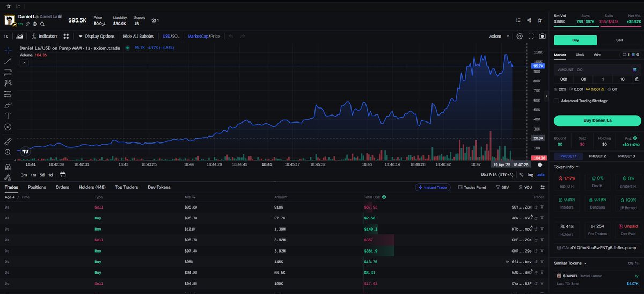Open the chart layout grid icon
This screenshot has width=644, height=294.
[x=66, y=36]
